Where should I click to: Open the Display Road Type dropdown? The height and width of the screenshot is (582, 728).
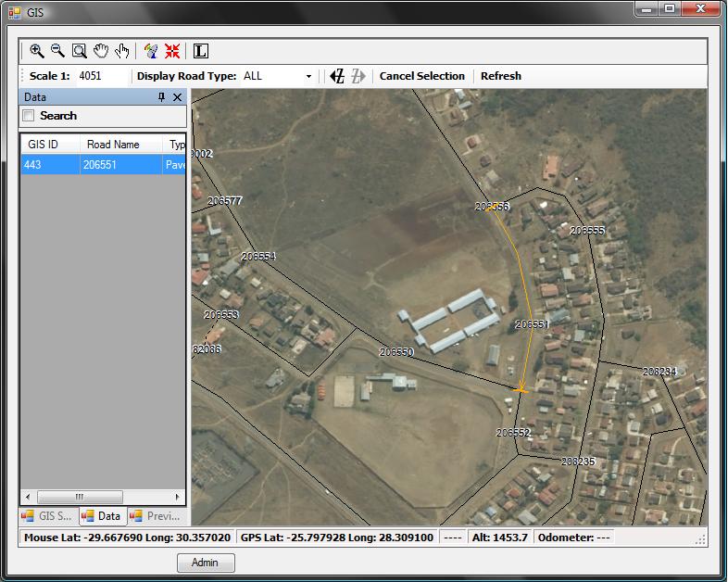pos(308,76)
